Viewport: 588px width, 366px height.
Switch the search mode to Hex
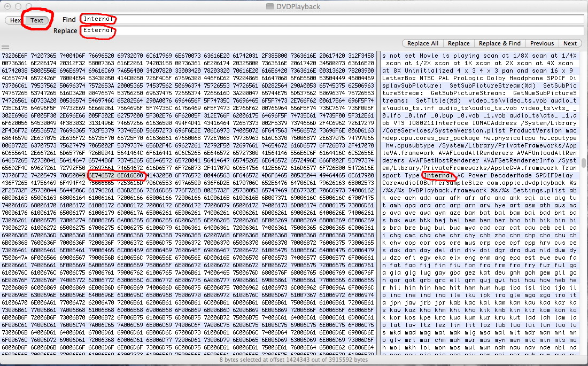[x=14, y=20]
